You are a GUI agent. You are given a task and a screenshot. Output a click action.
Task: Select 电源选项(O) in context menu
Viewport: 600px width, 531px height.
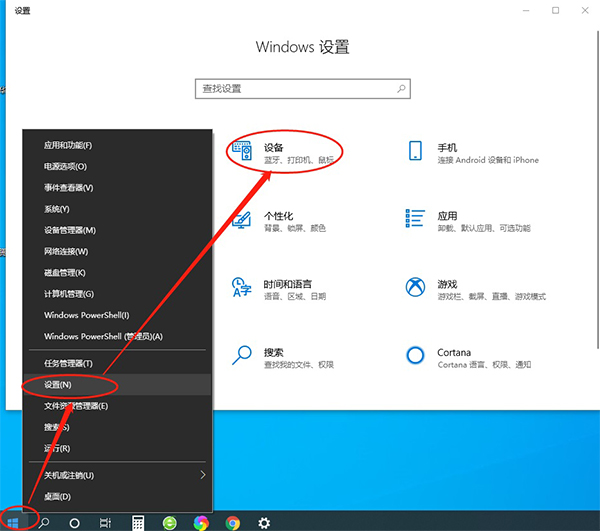click(x=117, y=166)
